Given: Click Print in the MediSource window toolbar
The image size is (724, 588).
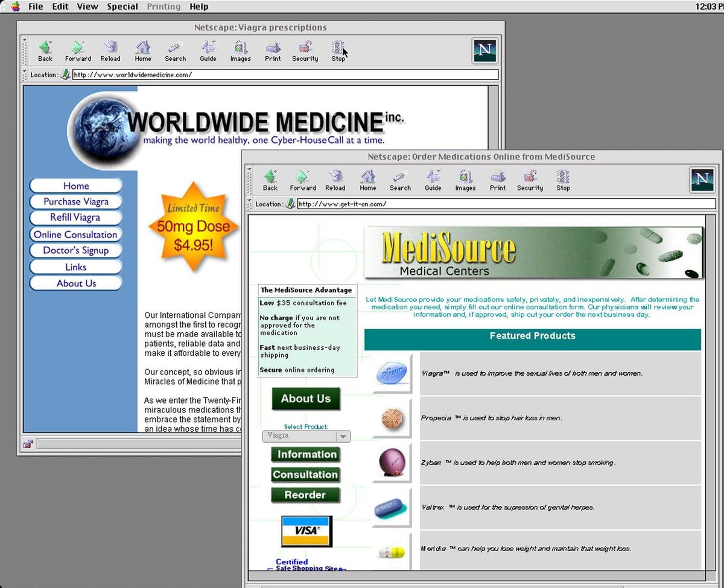Looking at the screenshot, I should tap(498, 180).
